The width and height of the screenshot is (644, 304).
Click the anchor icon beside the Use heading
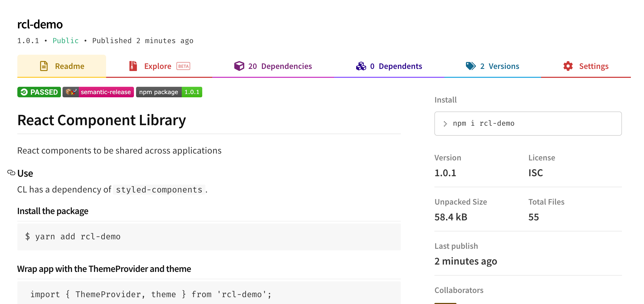pos(11,173)
